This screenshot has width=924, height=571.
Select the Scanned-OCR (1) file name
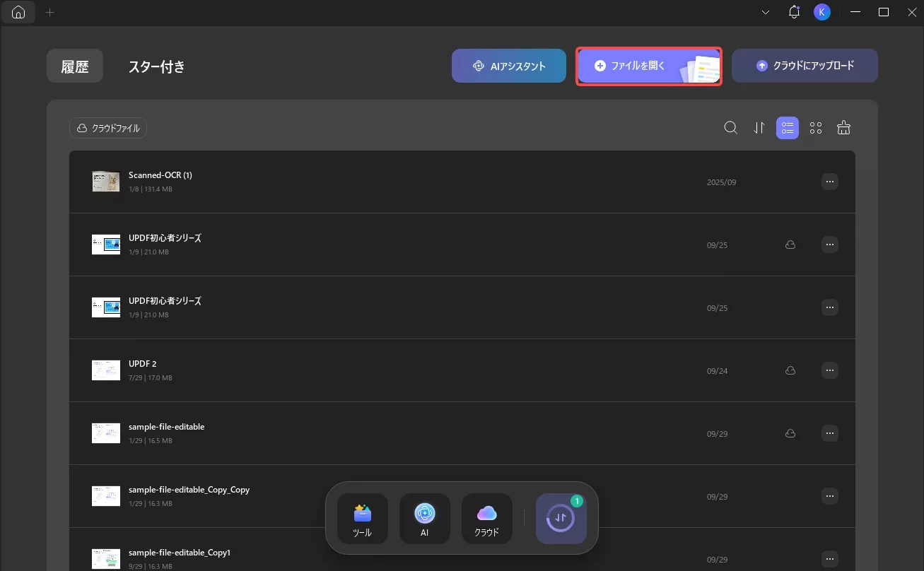(160, 175)
